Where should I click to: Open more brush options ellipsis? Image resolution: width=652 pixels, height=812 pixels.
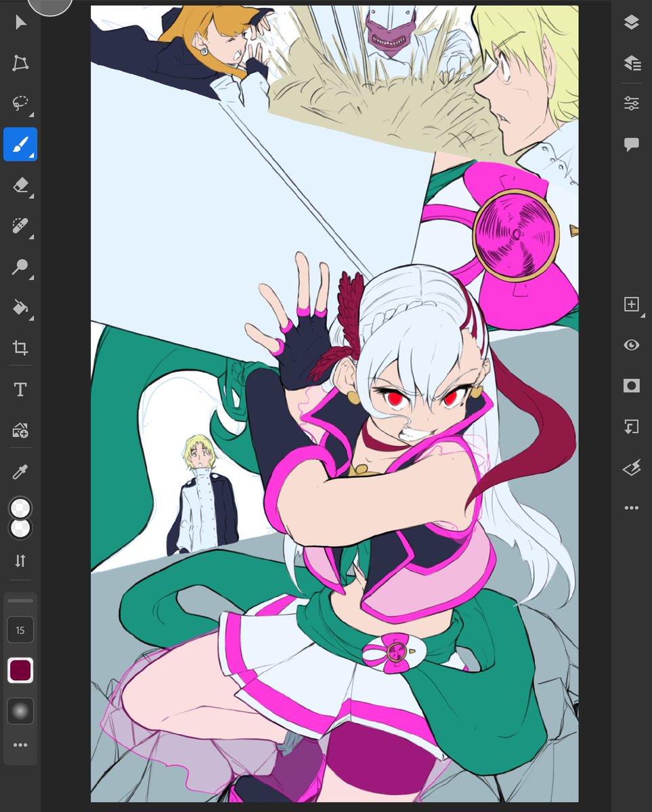[20, 745]
